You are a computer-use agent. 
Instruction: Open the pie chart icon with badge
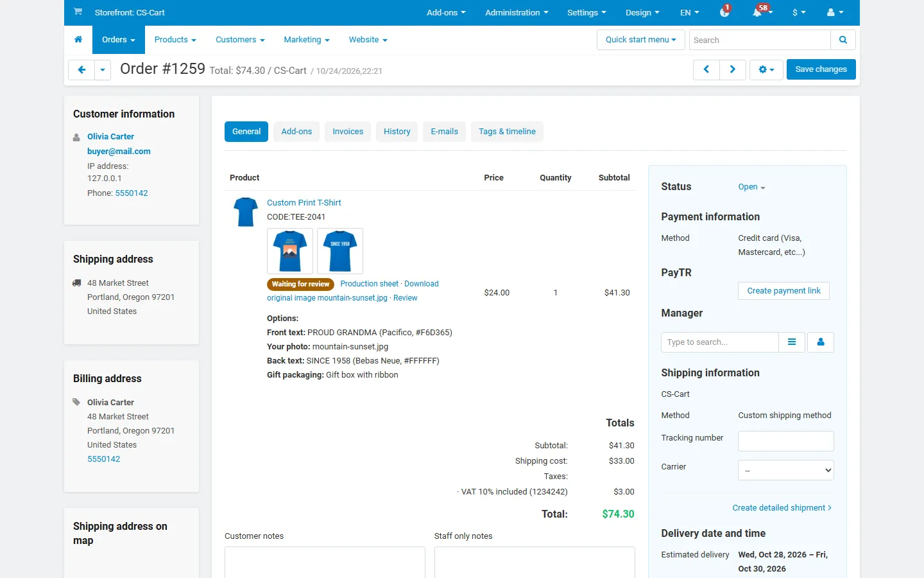tap(724, 12)
